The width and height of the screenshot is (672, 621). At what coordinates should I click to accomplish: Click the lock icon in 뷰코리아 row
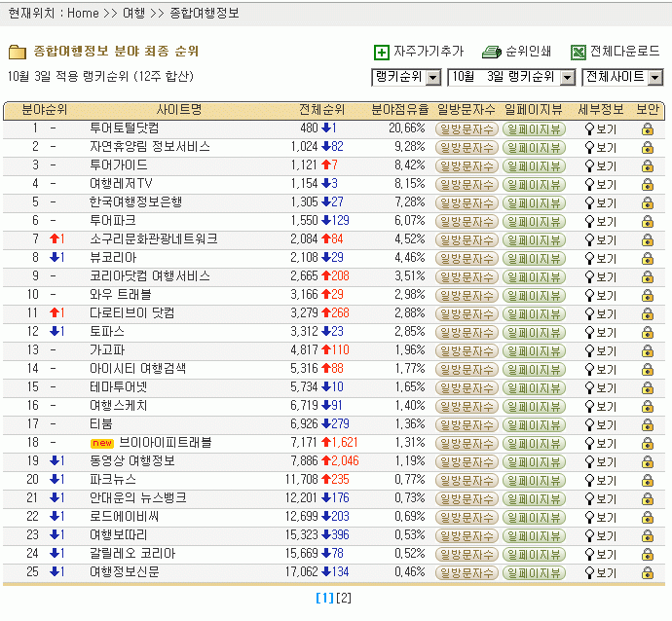pos(647,258)
